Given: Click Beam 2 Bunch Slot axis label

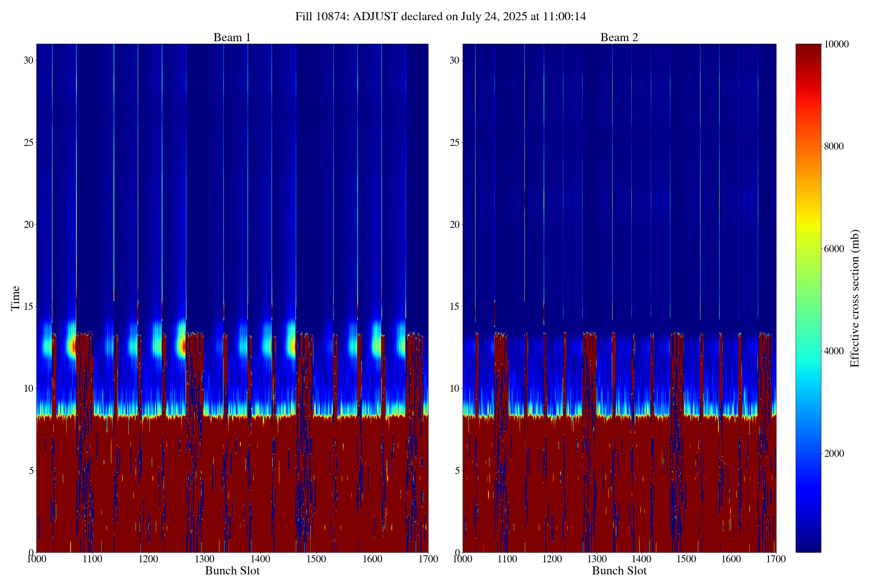Looking at the screenshot, I should (x=619, y=571).
